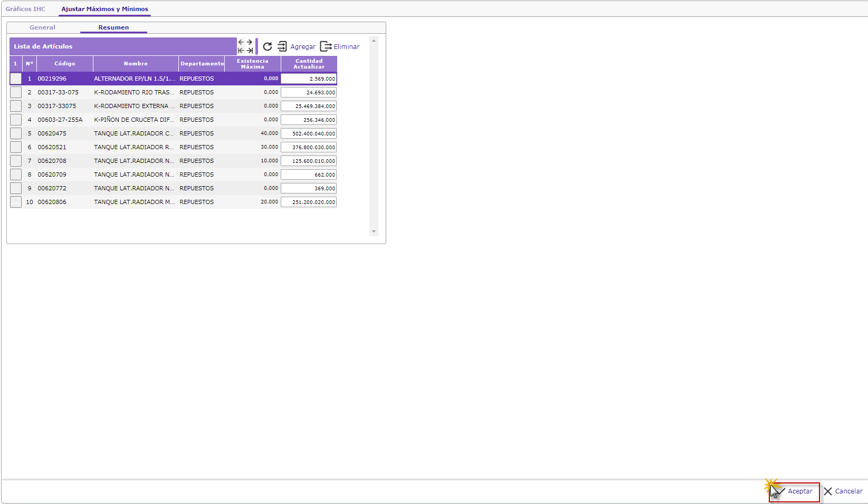Jump to the first record arrow

click(x=241, y=51)
